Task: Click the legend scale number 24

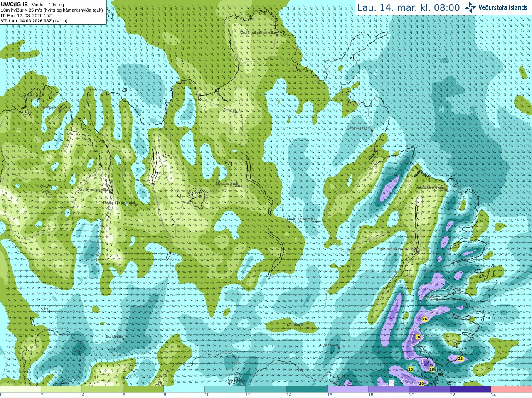Action: 493,395
